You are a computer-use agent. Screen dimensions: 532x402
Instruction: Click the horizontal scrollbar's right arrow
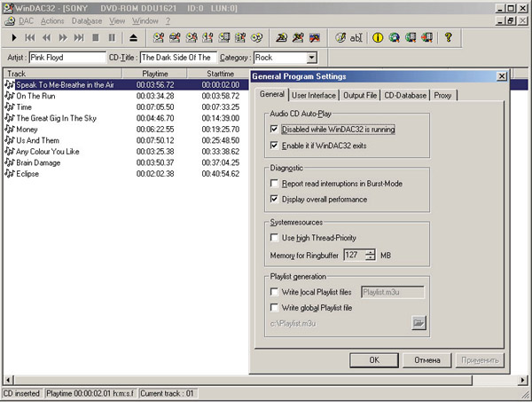523,380
